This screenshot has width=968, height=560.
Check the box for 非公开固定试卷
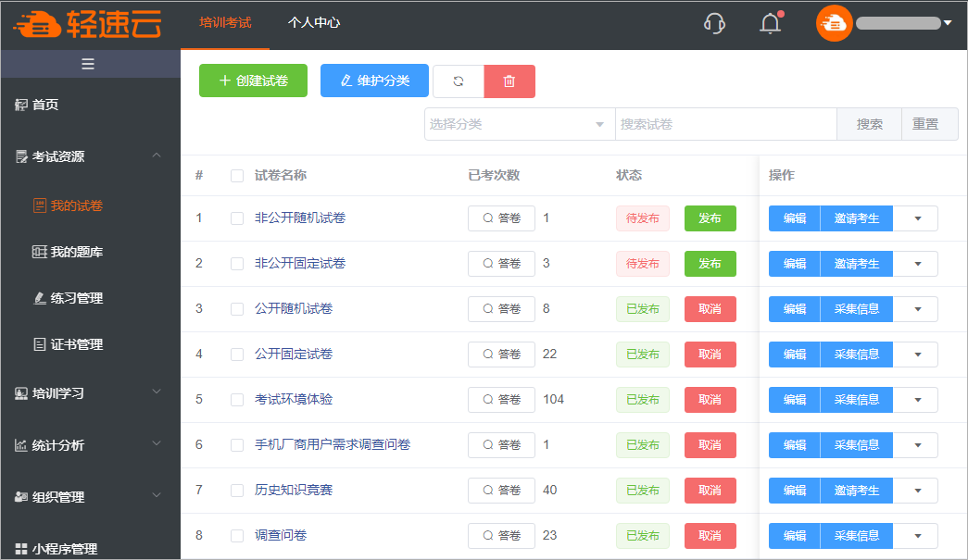[237, 264]
